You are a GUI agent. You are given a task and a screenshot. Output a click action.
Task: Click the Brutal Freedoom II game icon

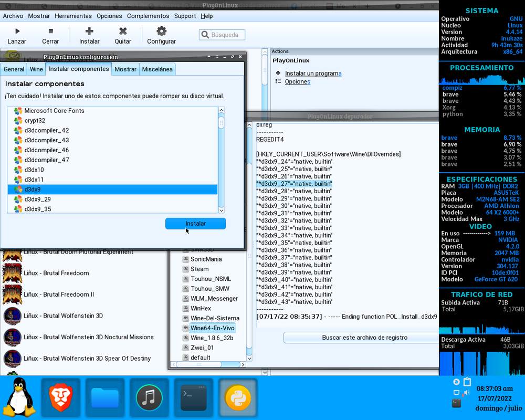coord(13,295)
